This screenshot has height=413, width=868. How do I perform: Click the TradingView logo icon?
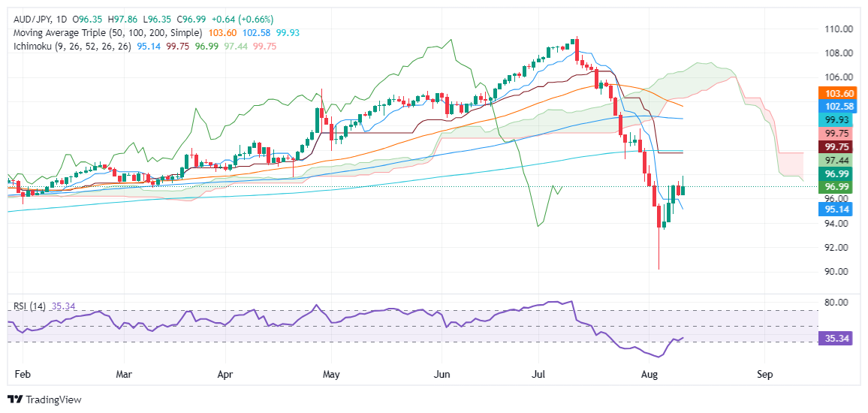click(x=16, y=399)
